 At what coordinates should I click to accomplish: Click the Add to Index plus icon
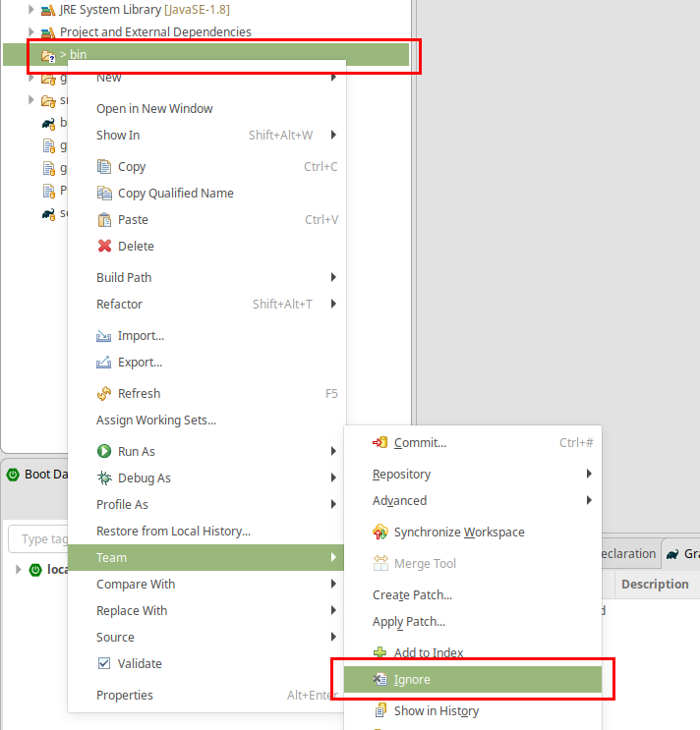(380, 653)
